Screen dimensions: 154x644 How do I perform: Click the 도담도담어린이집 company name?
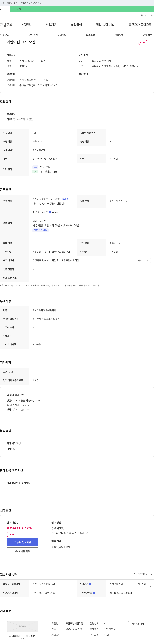point(74,623)
